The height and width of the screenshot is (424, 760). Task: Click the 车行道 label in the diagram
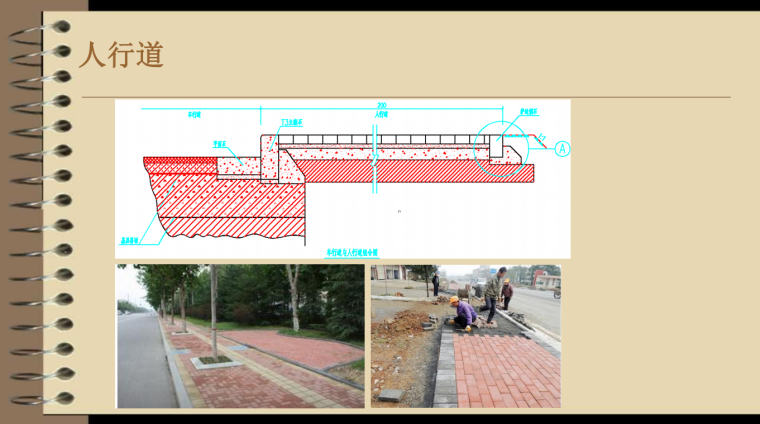coord(194,115)
